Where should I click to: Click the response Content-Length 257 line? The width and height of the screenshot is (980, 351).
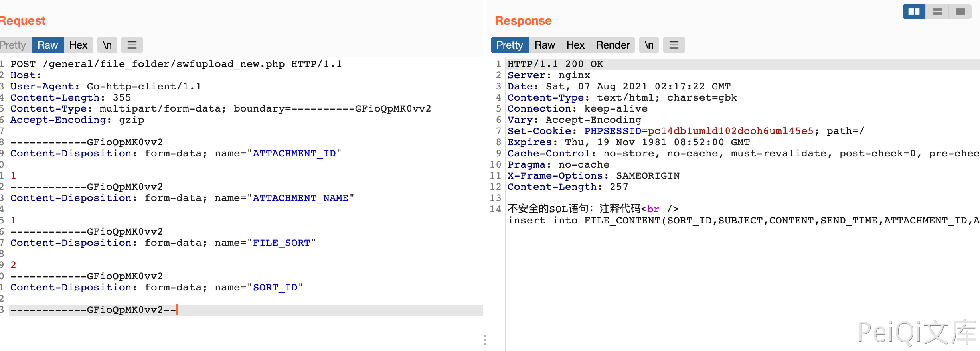click(x=568, y=187)
